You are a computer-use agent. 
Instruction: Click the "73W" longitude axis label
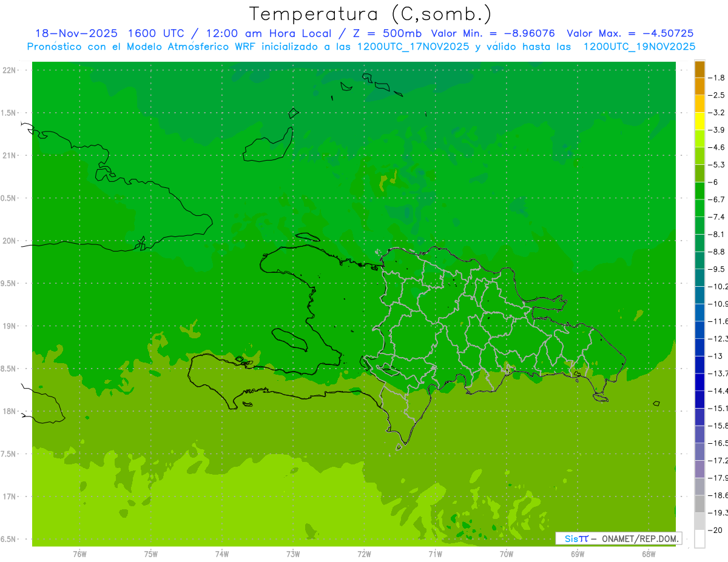click(x=293, y=554)
